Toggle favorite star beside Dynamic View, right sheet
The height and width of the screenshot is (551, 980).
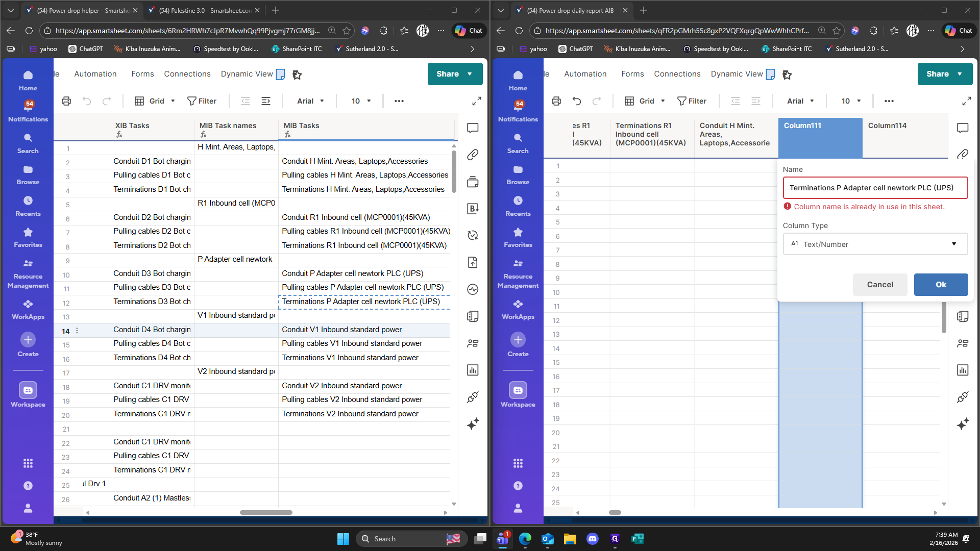pyautogui.click(x=787, y=74)
